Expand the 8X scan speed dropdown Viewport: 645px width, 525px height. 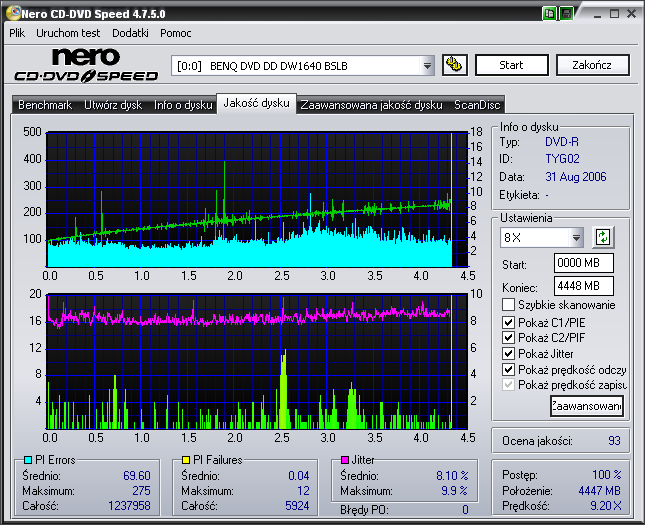[576, 238]
